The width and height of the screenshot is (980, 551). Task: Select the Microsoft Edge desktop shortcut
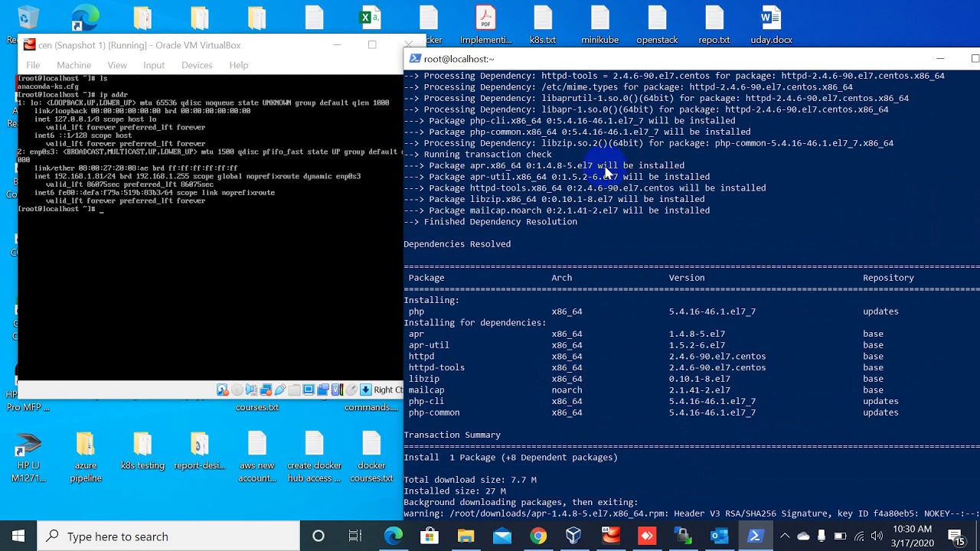(85, 18)
